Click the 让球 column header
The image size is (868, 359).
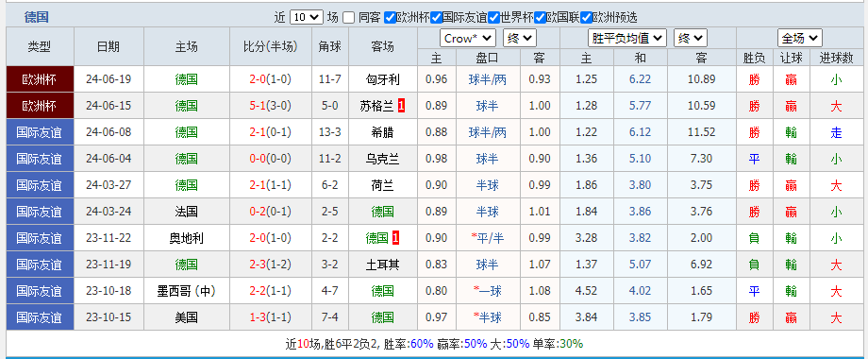click(x=791, y=59)
